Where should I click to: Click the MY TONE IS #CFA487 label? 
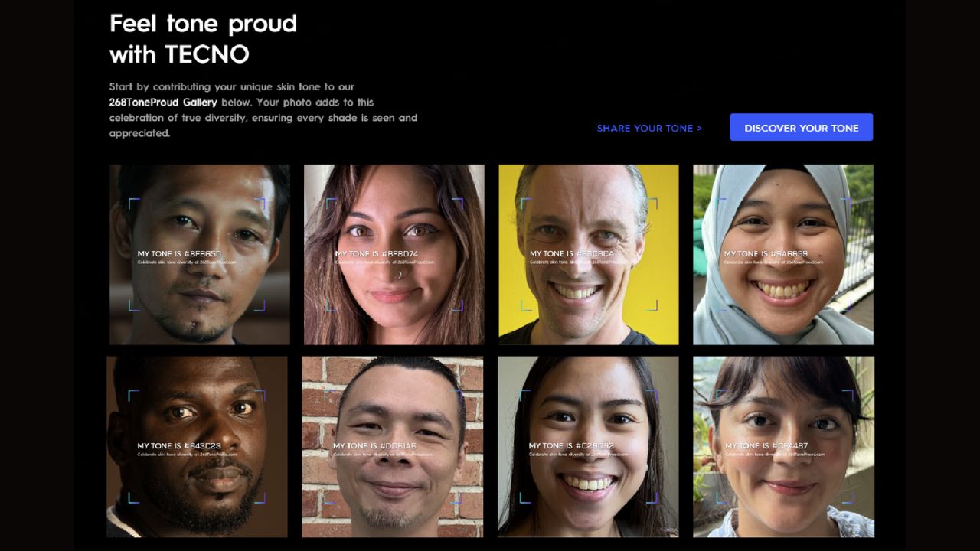[766, 445]
